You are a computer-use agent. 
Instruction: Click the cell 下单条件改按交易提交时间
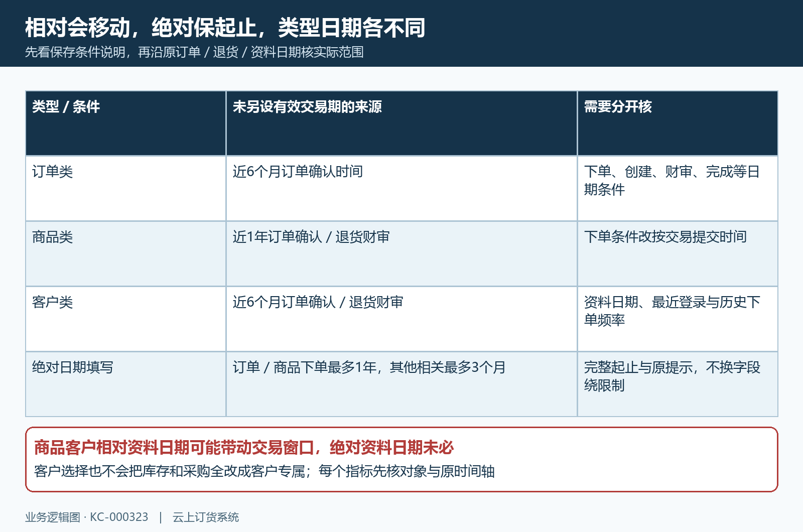coord(678,253)
